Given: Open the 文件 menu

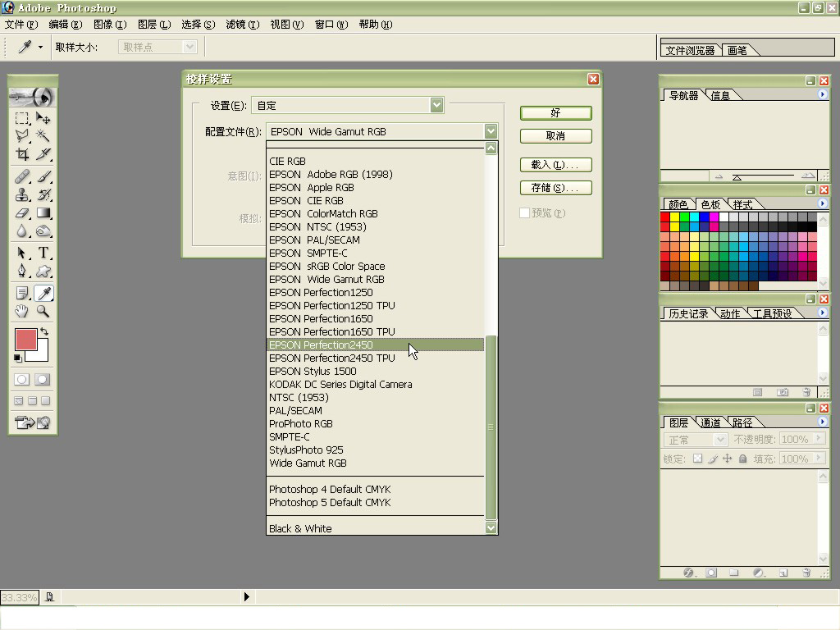Looking at the screenshot, I should (x=21, y=25).
